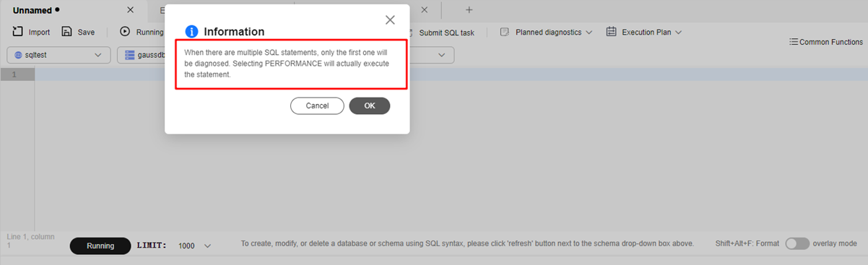Click the gaussdb schema icon
Image resolution: width=868 pixels, height=265 pixels.
pyautogui.click(x=130, y=55)
